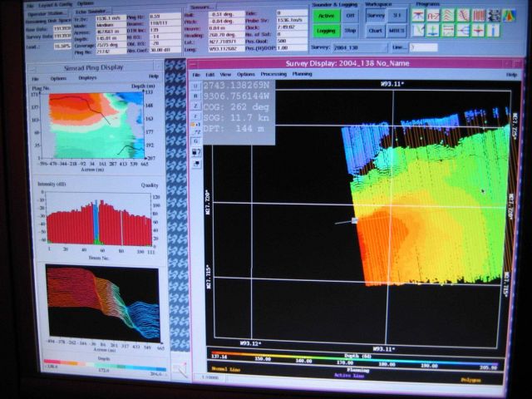Click the 3D waterfall seabed display

103,303
